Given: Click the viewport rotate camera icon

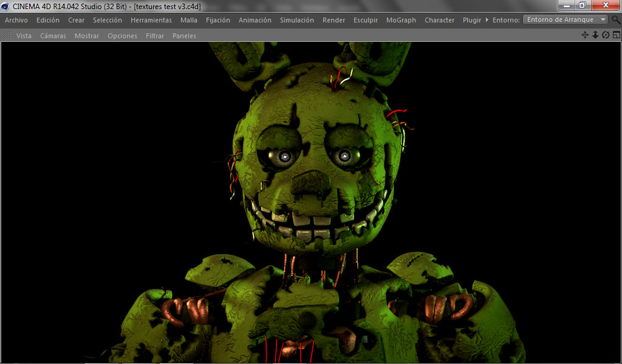Looking at the screenshot, I should pos(606,35).
